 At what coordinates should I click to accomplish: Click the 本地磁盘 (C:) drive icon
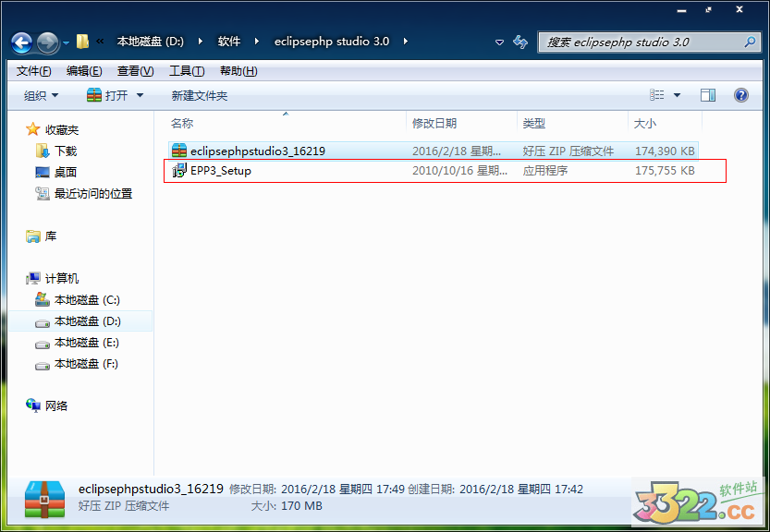tap(43, 299)
